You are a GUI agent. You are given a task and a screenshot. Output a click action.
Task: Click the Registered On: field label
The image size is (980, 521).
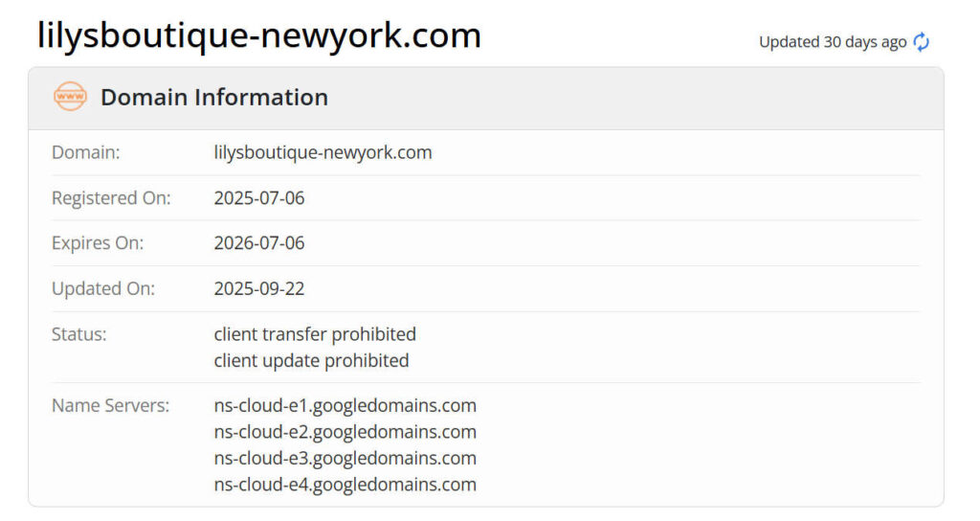tap(111, 198)
